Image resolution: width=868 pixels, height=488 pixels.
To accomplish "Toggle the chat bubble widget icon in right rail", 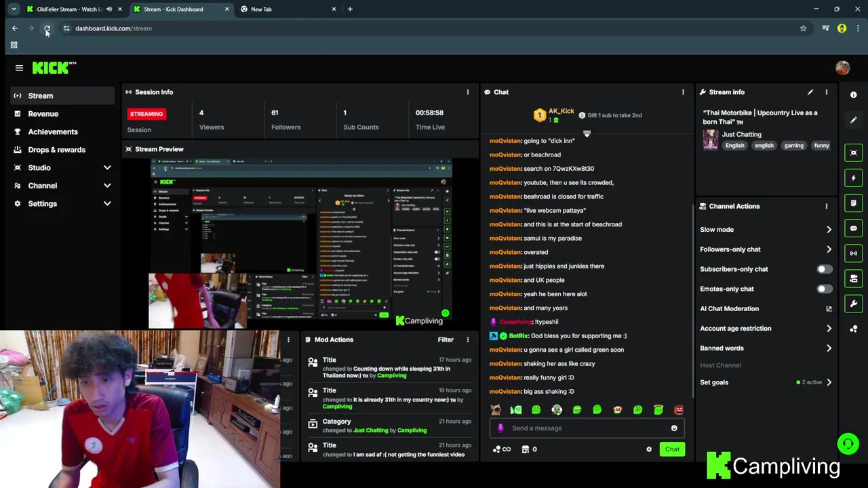I will (854, 228).
